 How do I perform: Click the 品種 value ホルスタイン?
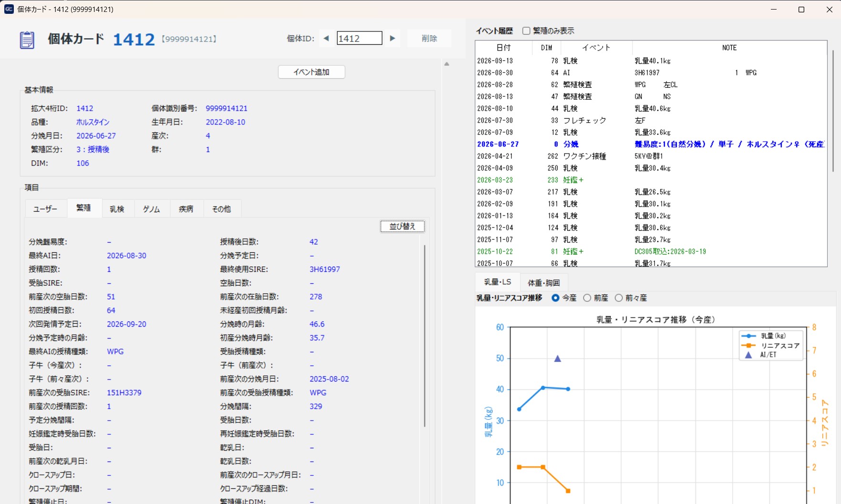point(93,122)
